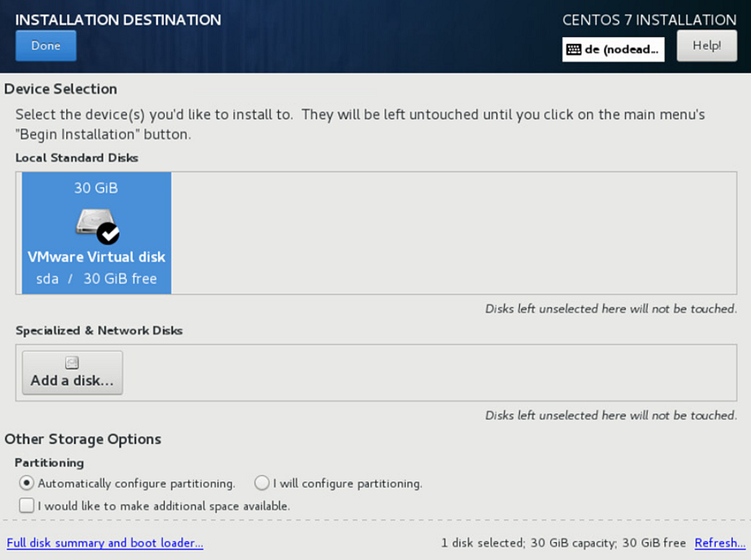This screenshot has height=560, width=751.
Task: Click the small disk icon above Add a disk
Action: coord(72,363)
